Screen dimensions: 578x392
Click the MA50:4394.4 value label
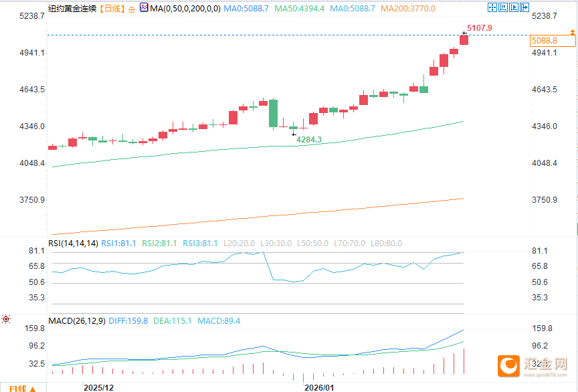[299, 9]
